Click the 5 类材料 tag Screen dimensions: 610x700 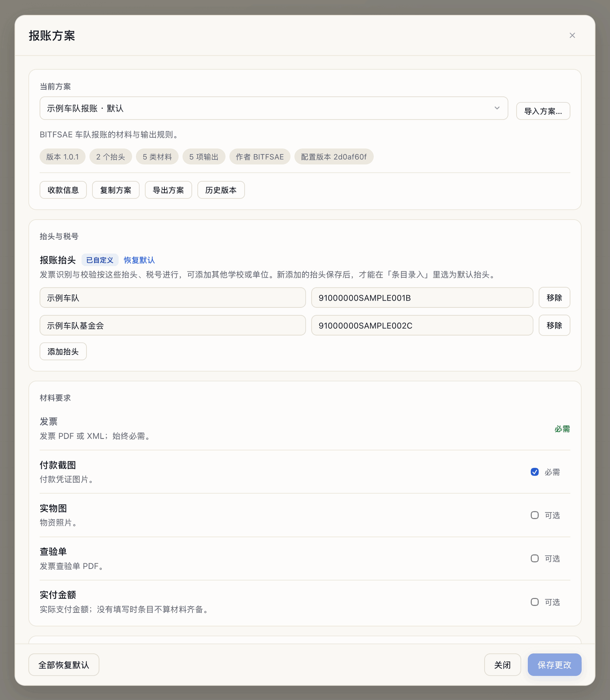pos(157,157)
